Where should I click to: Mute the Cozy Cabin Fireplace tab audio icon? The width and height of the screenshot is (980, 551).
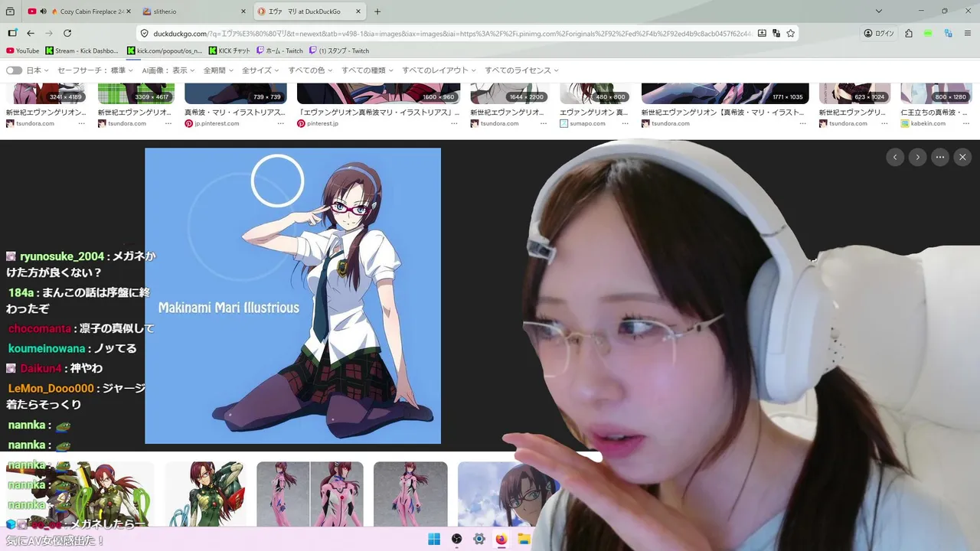point(43,11)
